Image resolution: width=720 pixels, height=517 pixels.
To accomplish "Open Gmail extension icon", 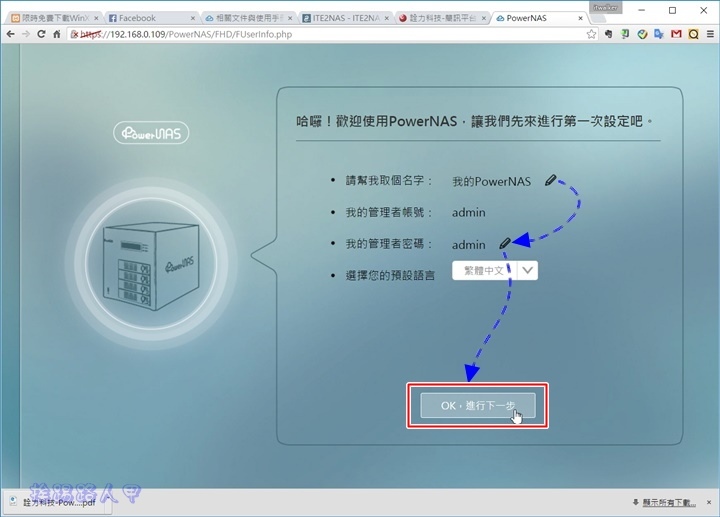I will [x=676, y=34].
